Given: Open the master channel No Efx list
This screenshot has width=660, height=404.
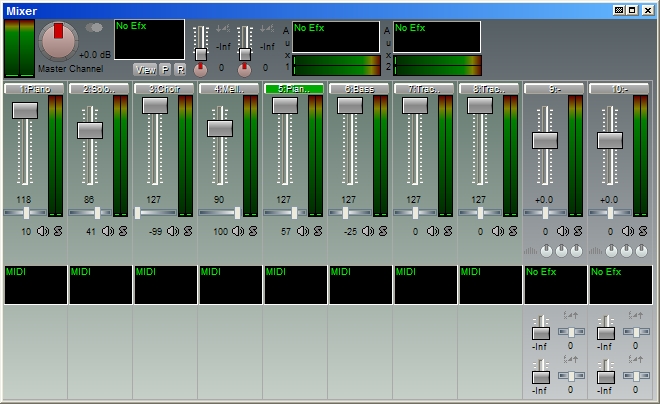Looking at the screenshot, I should tap(149, 38).
